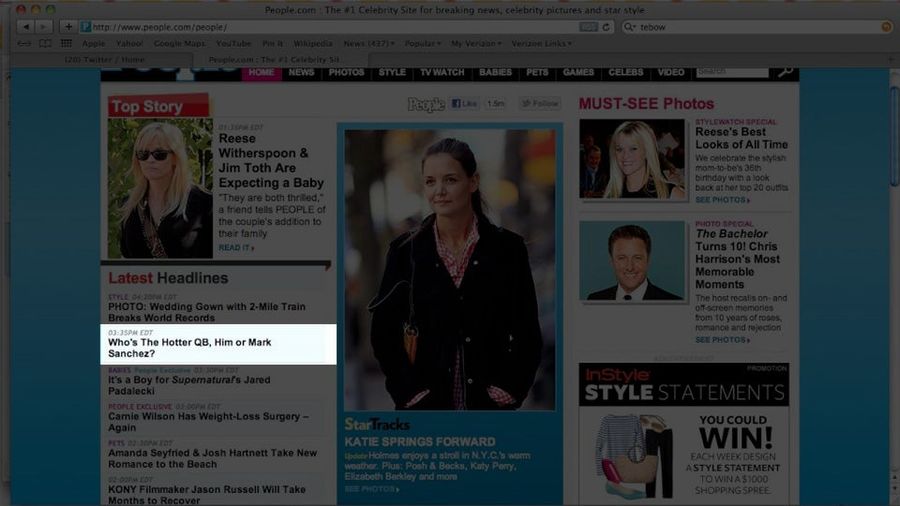The height and width of the screenshot is (506, 900).
Task: Click HOME in People navigation bar
Action: pos(261,72)
